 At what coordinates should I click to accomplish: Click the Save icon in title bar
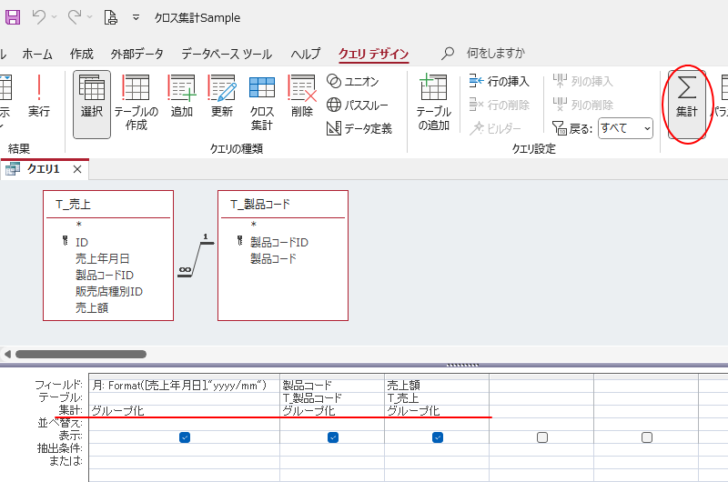pos(13,18)
